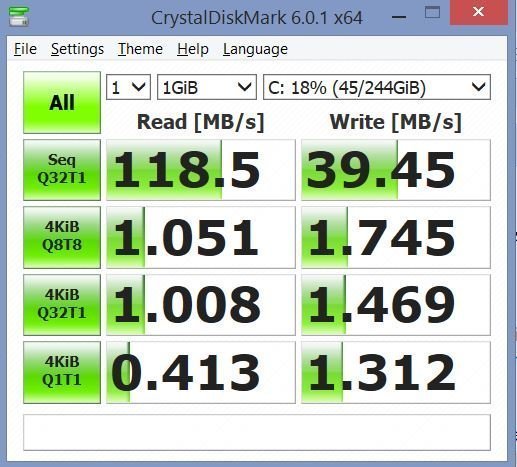Click the 4KiB Q8T8 read result 1.051
This screenshot has height=467, width=517.
click(201, 237)
